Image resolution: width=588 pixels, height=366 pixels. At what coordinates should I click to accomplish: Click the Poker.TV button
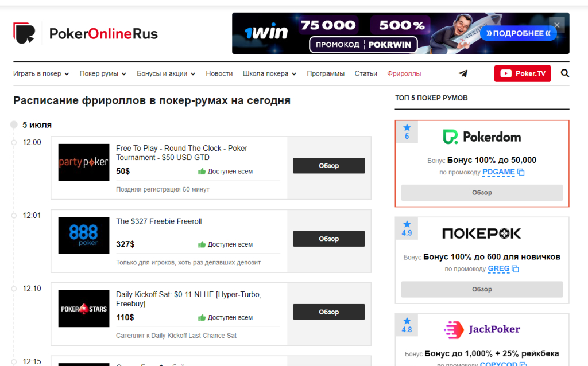(523, 73)
